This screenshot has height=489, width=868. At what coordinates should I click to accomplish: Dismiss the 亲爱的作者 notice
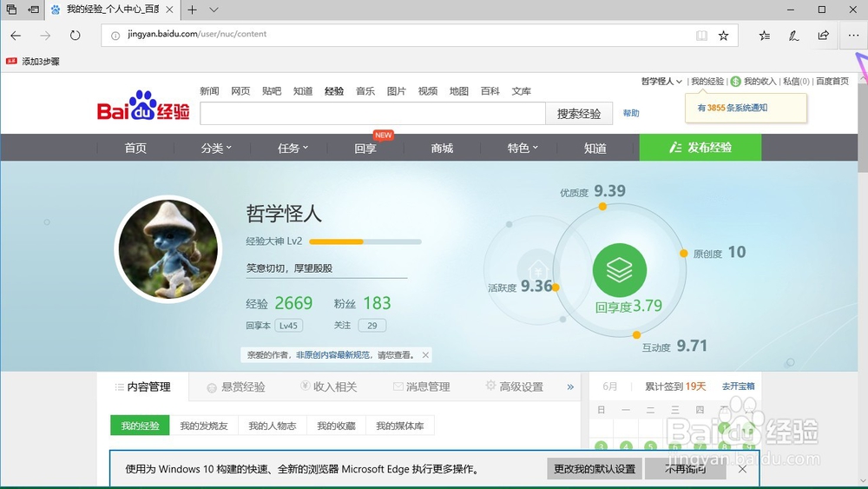pyautogui.click(x=425, y=355)
